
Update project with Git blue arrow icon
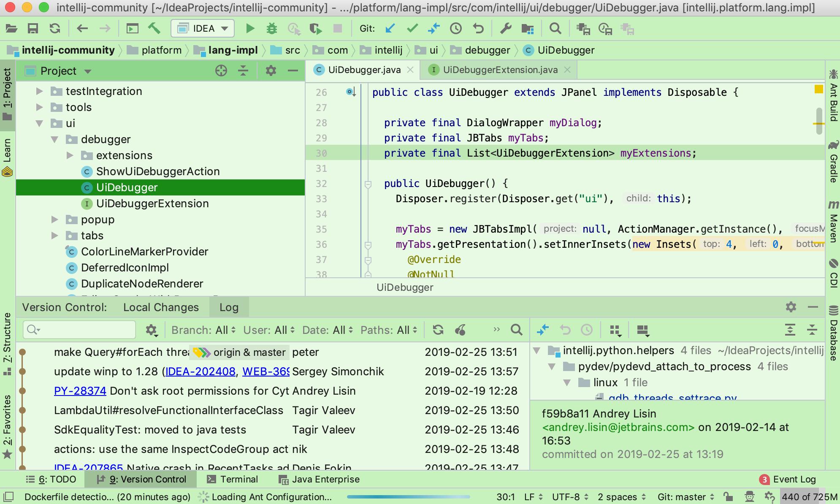390,29
